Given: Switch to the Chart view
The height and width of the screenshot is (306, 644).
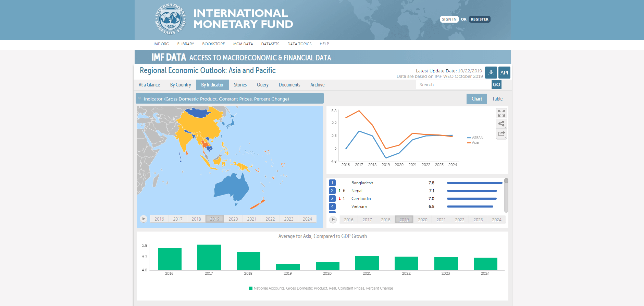Looking at the screenshot, I should [x=477, y=99].
